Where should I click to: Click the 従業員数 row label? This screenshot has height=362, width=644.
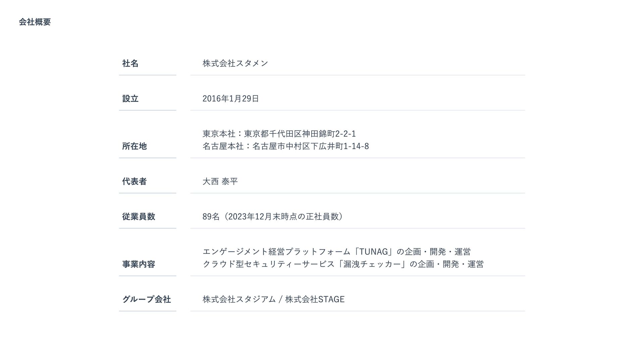139,217
